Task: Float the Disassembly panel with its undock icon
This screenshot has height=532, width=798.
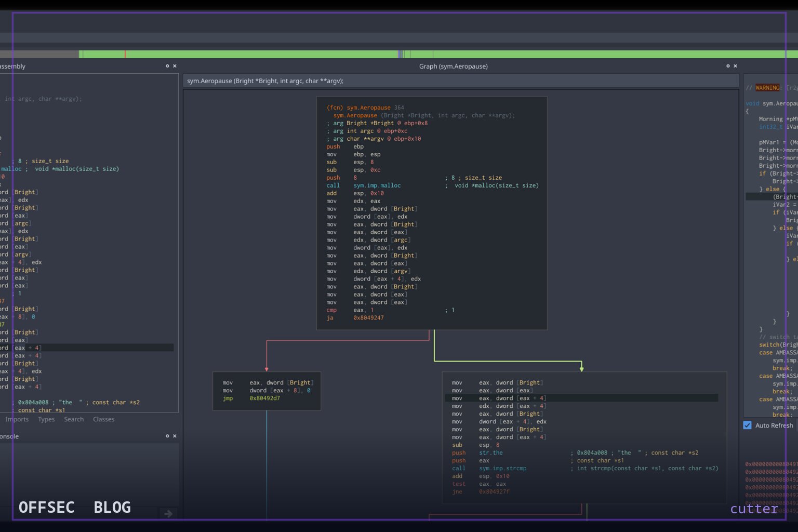Action: coord(167,66)
